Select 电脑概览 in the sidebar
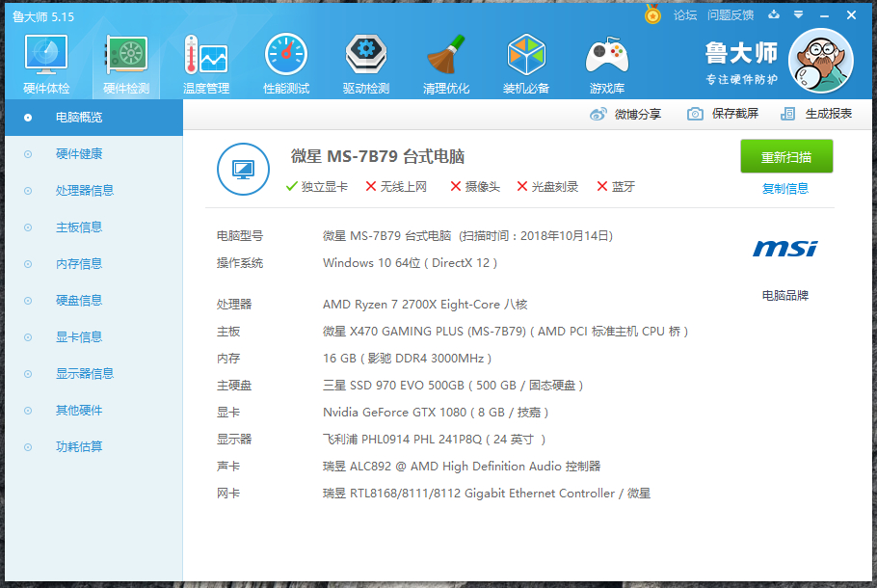877x588 pixels. [94, 118]
